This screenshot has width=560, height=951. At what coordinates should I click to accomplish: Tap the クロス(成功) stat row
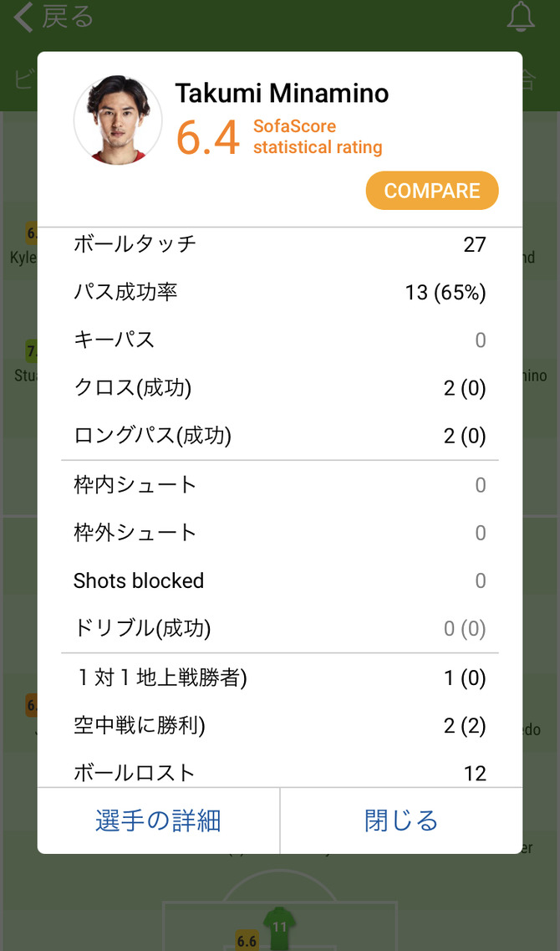[280, 388]
